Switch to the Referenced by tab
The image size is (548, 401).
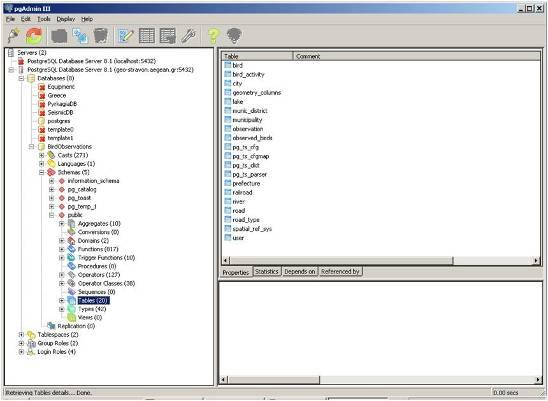click(340, 271)
